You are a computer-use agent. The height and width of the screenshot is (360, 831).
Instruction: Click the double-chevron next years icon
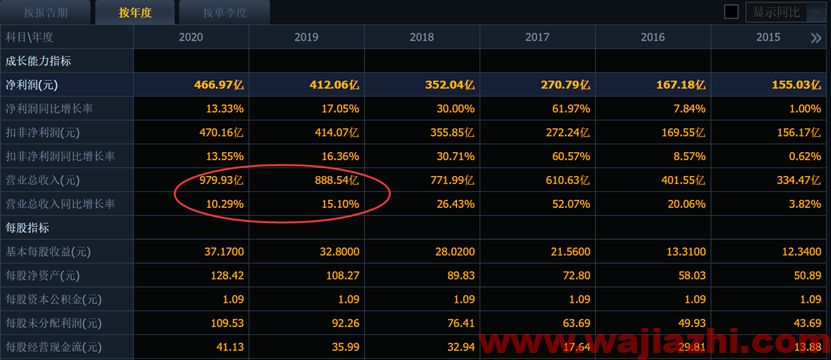[816, 38]
